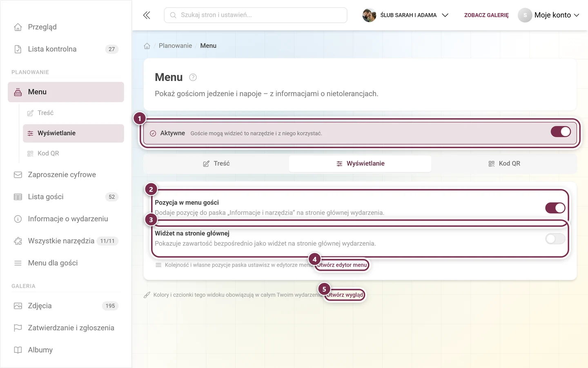Click the Zatwierdzanie i zgłoszenia flag icon

tap(18, 328)
